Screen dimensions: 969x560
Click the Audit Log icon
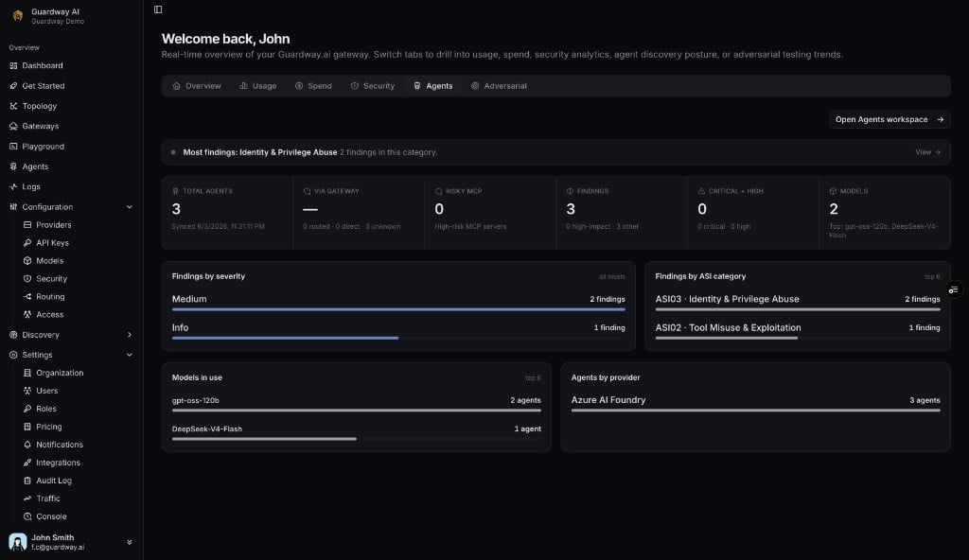(27, 481)
